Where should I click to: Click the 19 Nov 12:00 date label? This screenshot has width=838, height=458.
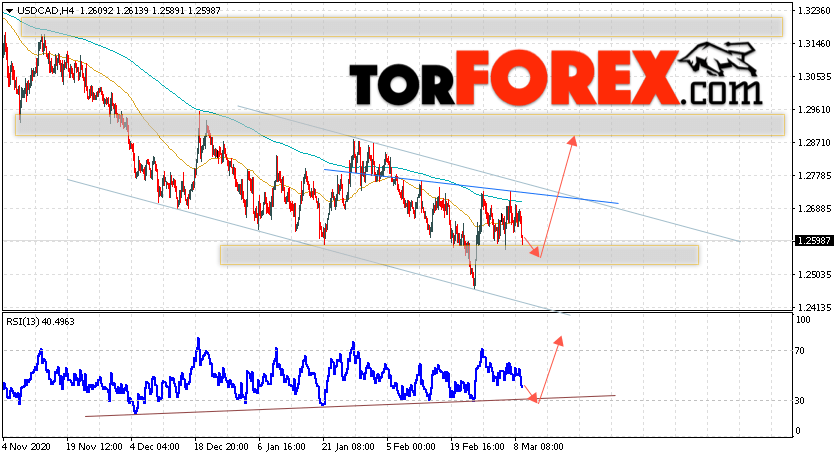94,446
